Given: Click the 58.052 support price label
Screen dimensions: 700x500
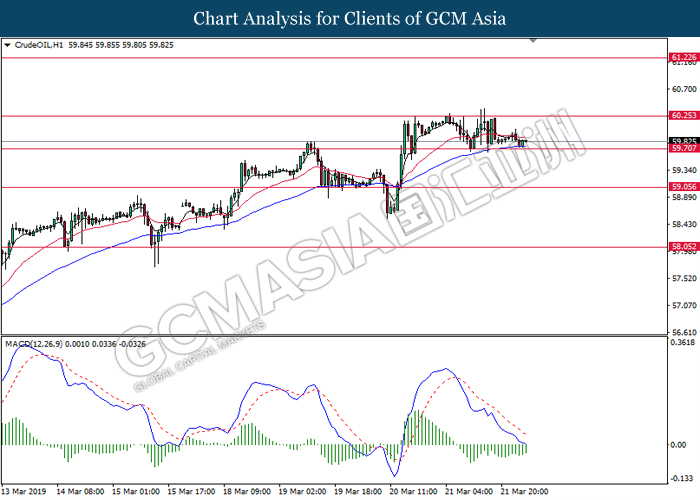Looking at the screenshot, I should (x=683, y=246).
